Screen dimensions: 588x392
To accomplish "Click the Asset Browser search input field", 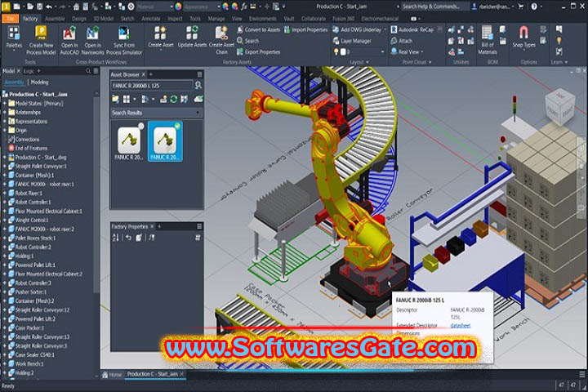I will click(152, 86).
